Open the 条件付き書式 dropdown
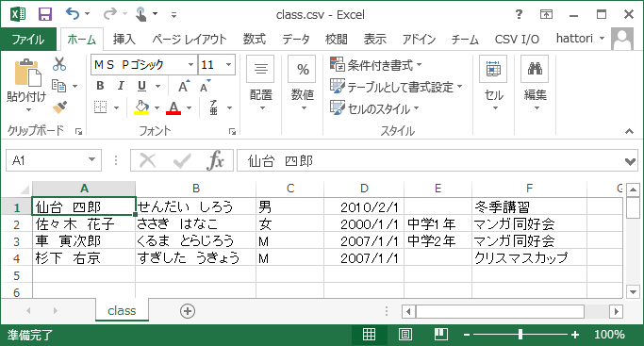This screenshot has width=644, height=346. pyautogui.click(x=376, y=65)
